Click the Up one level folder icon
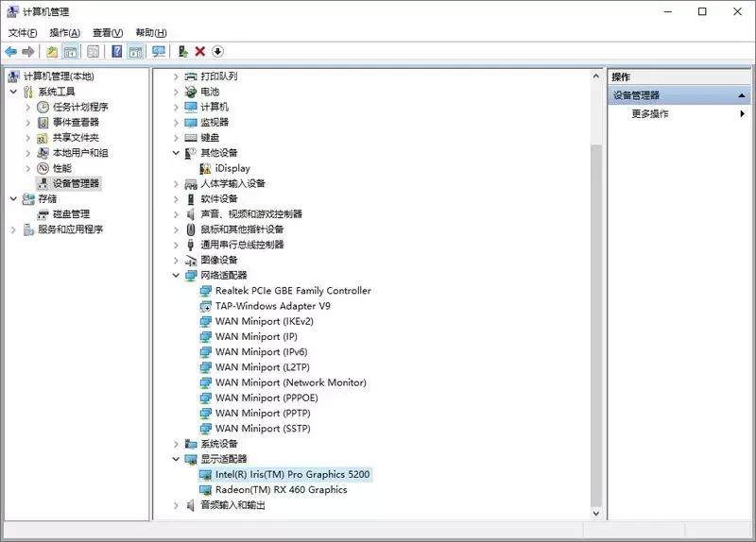756x542 pixels. point(52,52)
